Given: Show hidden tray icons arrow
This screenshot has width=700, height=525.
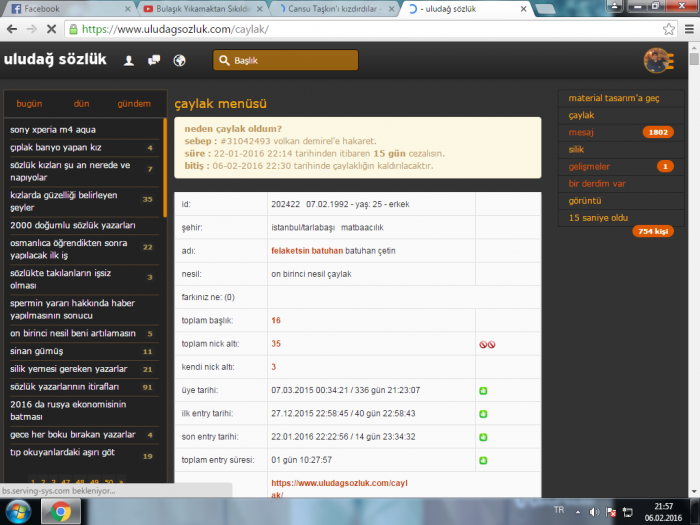Looking at the screenshot, I should [x=578, y=512].
